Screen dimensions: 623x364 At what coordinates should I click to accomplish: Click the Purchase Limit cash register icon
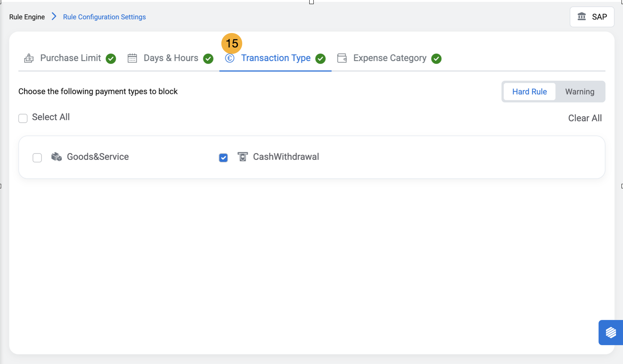coord(29,58)
